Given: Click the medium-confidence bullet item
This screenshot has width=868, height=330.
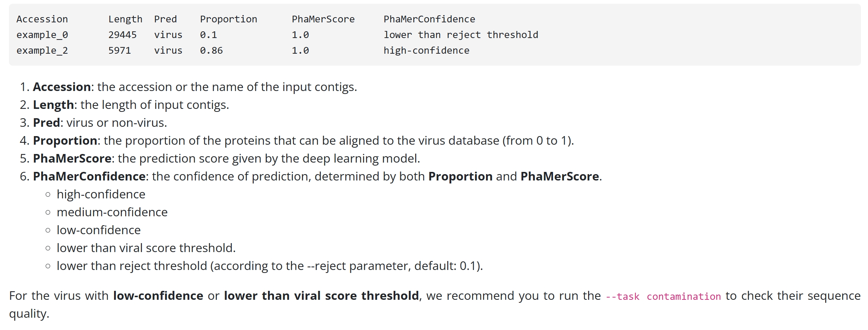Looking at the screenshot, I should 112,212.
